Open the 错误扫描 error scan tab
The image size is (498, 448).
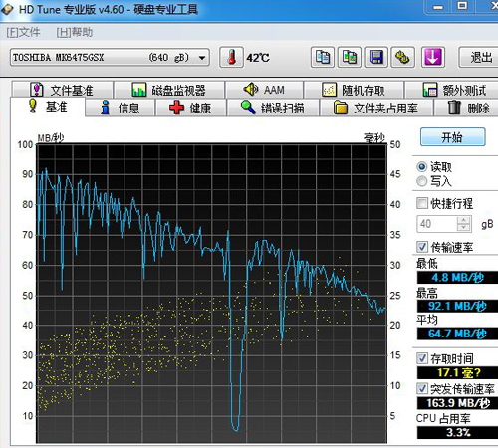273,108
